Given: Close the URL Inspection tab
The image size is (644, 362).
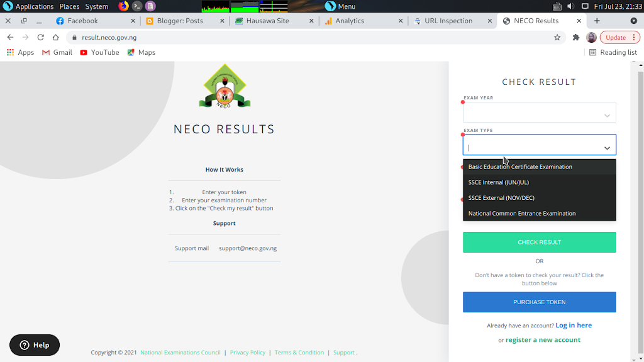Looking at the screenshot, I should coord(489,21).
